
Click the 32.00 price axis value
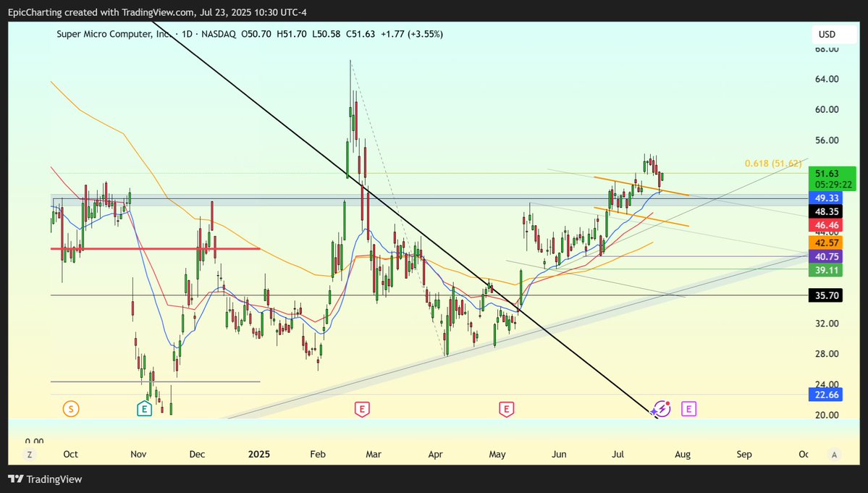827,324
